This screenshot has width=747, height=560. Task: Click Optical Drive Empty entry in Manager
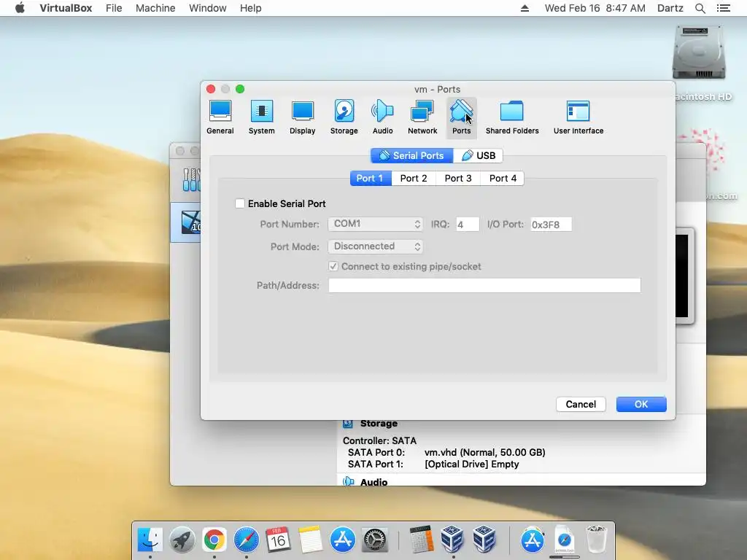pos(472,464)
